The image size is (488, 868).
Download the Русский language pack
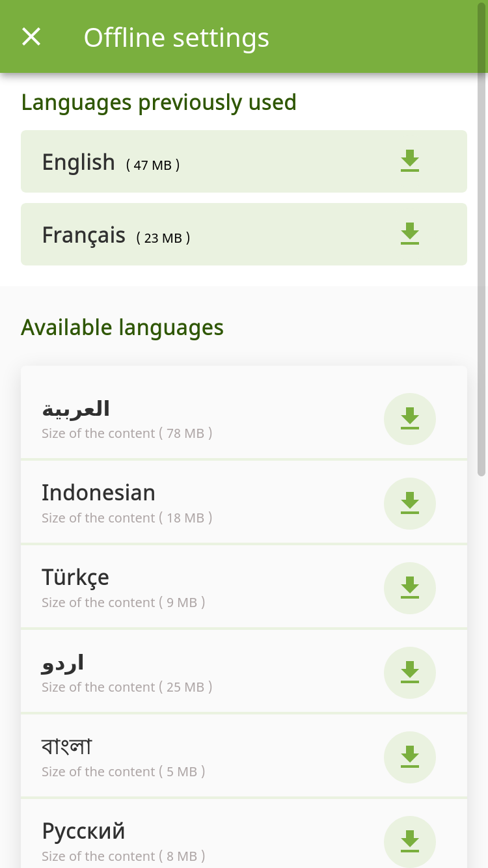(x=410, y=842)
